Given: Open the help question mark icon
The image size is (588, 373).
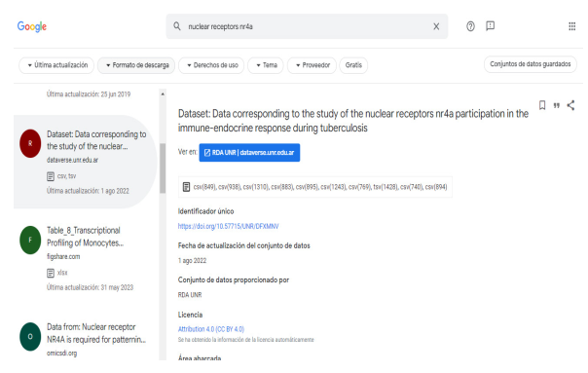Looking at the screenshot, I should pos(470,26).
